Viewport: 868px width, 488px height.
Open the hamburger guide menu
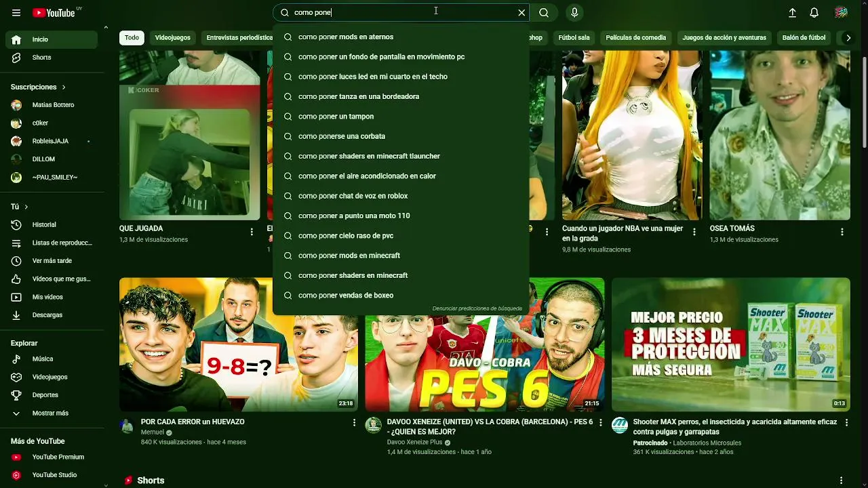tap(16, 13)
